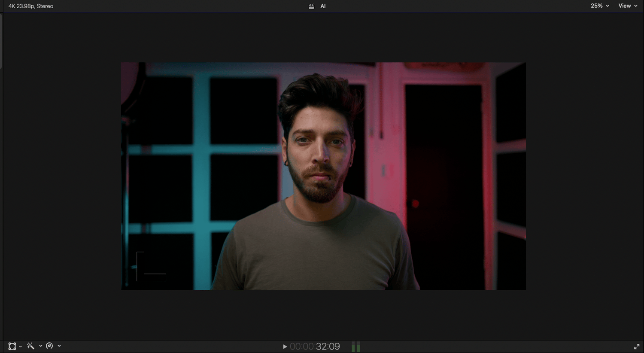Click the video frame in the viewer

click(323, 176)
